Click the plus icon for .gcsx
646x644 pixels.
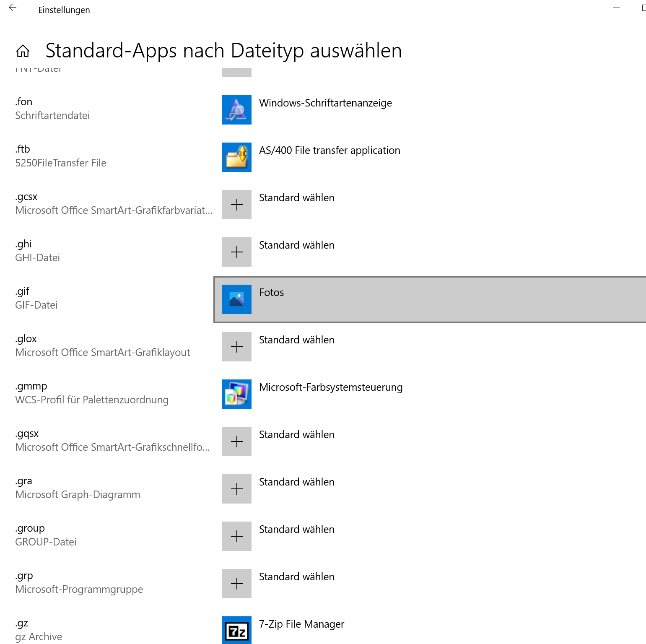[236, 205]
